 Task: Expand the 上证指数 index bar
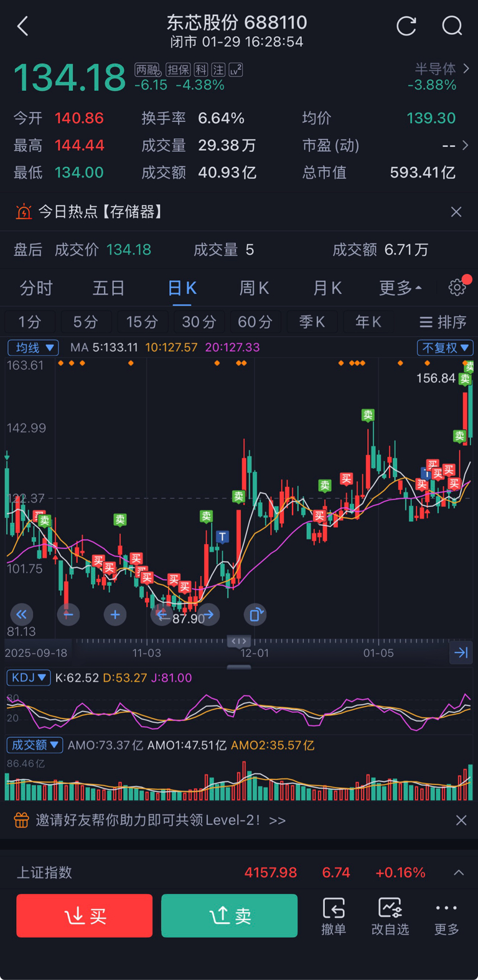pos(459,872)
